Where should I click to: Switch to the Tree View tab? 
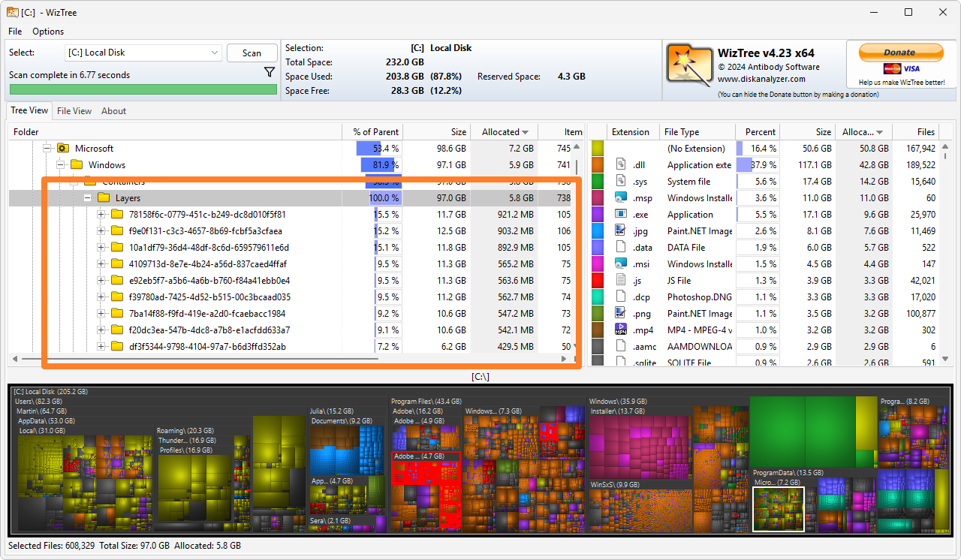click(x=29, y=110)
